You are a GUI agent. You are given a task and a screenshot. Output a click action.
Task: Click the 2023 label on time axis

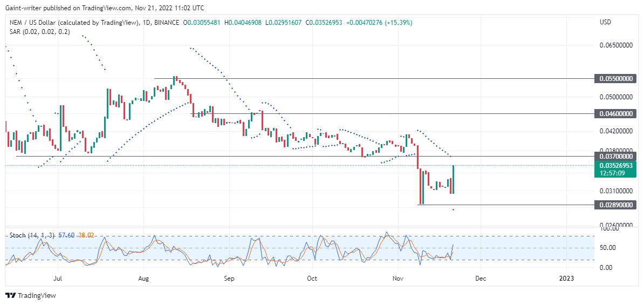pyautogui.click(x=567, y=278)
